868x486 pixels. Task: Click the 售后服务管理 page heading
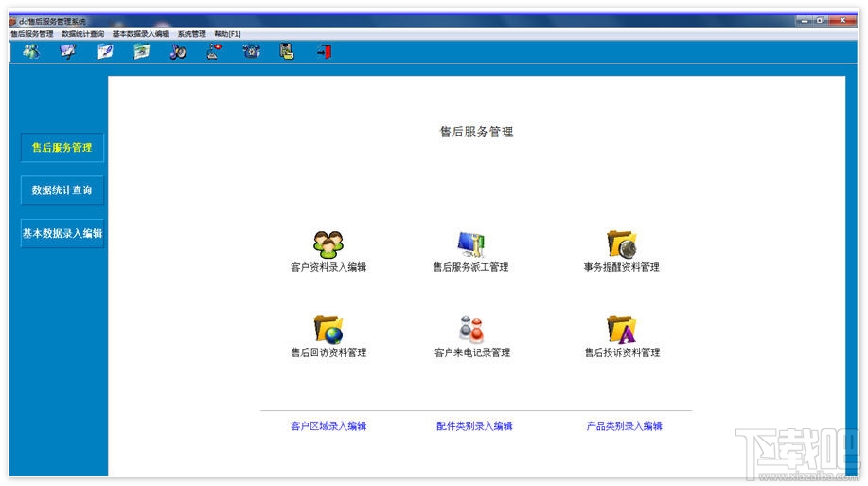pyautogui.click(x=477, y=132)
